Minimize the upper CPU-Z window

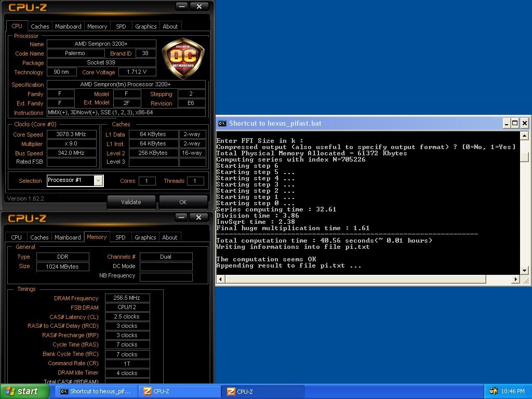pos(182,6)
